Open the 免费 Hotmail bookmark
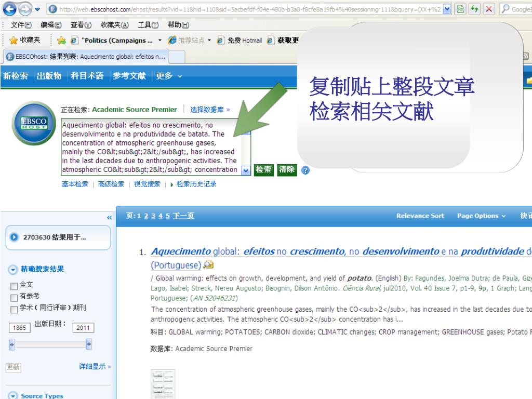The width and height of the screenshot is (532, 399). pos(240,41)
